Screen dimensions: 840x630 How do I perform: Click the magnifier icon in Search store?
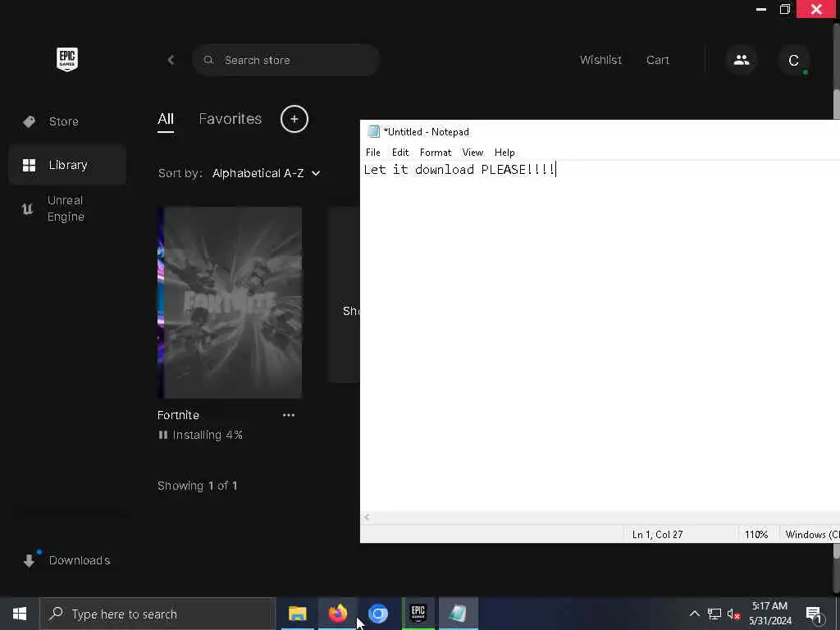point(208,60)
